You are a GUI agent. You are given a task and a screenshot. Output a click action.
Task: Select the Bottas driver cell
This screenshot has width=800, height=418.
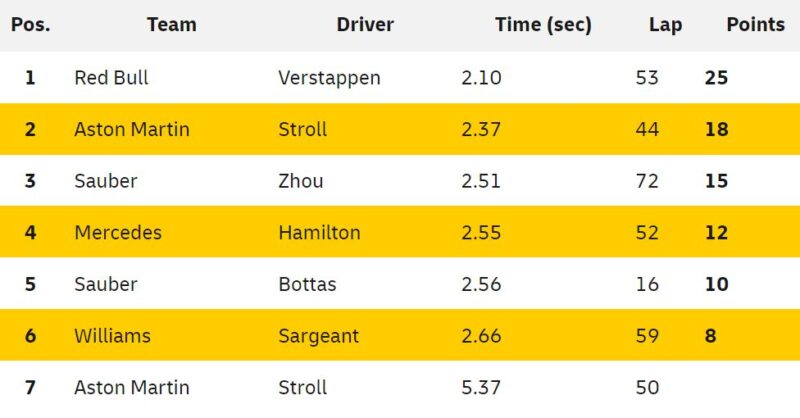[307, 284]
